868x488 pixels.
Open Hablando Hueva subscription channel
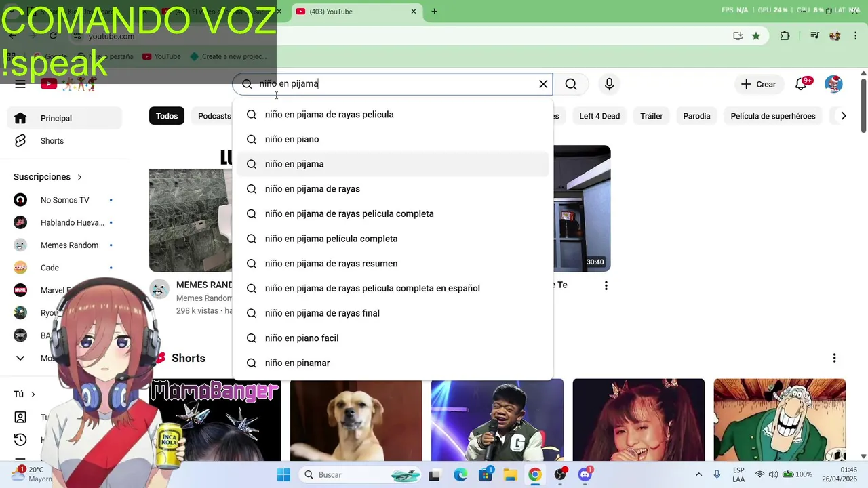pos(64,222)
